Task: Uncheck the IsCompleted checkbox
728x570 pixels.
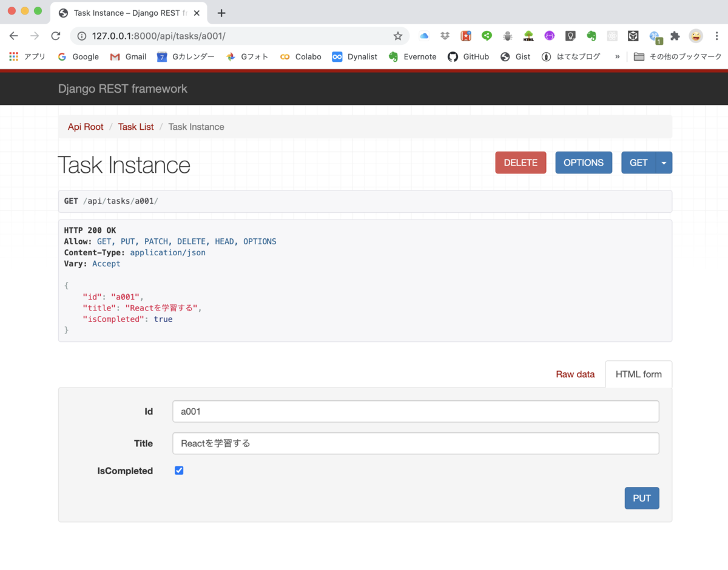Action: [x=179, y=471]
